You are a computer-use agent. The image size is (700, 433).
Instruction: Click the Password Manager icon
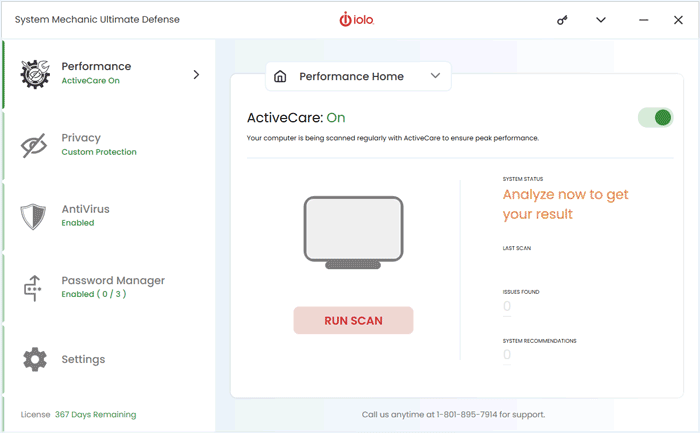[33, 288]
